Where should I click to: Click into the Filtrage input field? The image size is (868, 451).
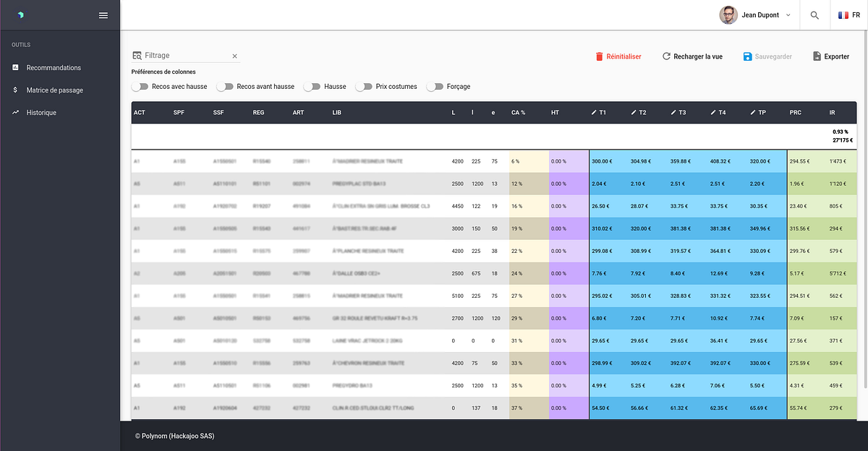pyautogui.click(x=184, y=56)
